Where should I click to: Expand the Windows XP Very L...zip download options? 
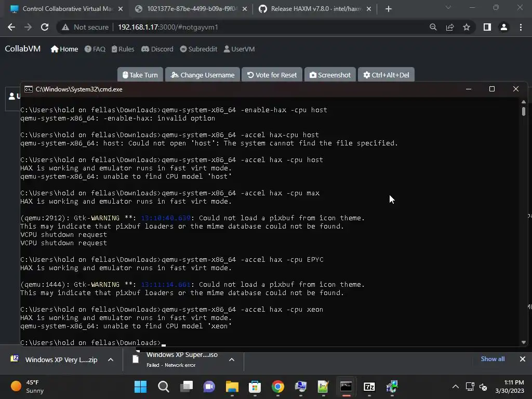pos(111,360)
